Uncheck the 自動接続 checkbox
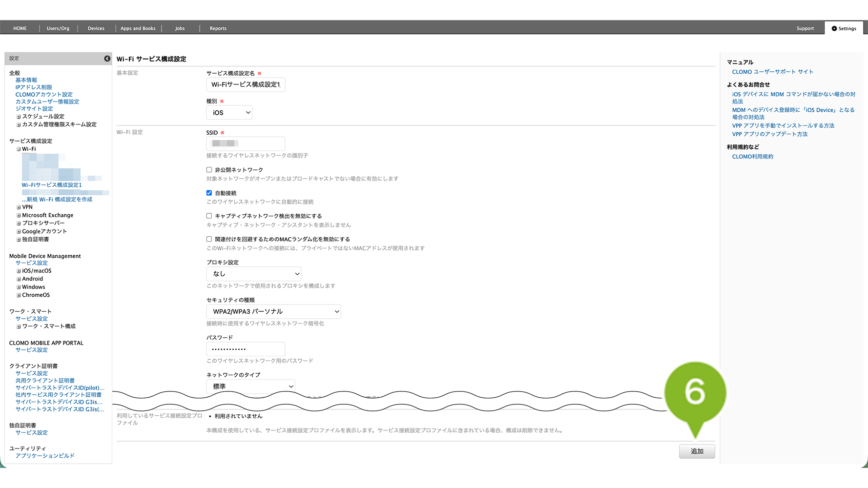868x488 pixels. point(209,193)
